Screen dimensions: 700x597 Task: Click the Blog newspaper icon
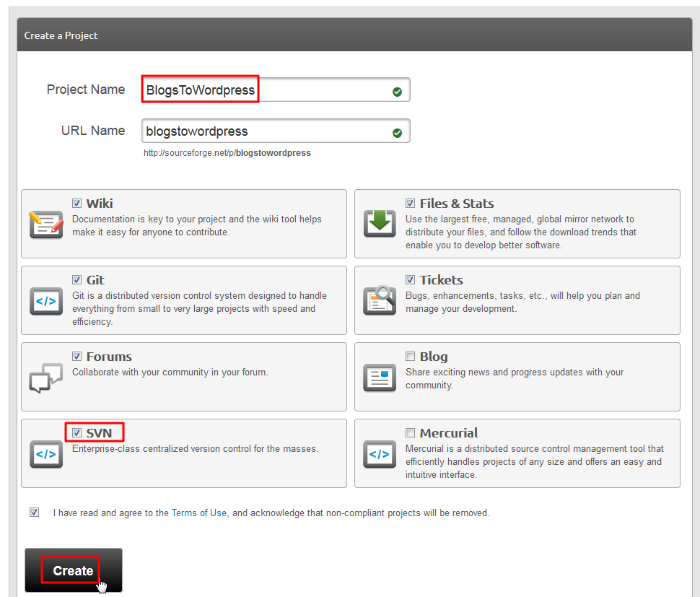coord(380,378)
